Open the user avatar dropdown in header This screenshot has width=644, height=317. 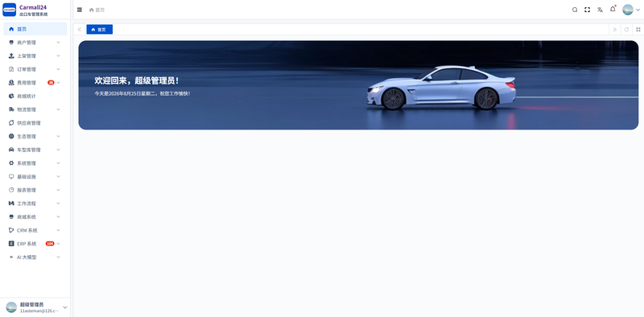[631, 10]
